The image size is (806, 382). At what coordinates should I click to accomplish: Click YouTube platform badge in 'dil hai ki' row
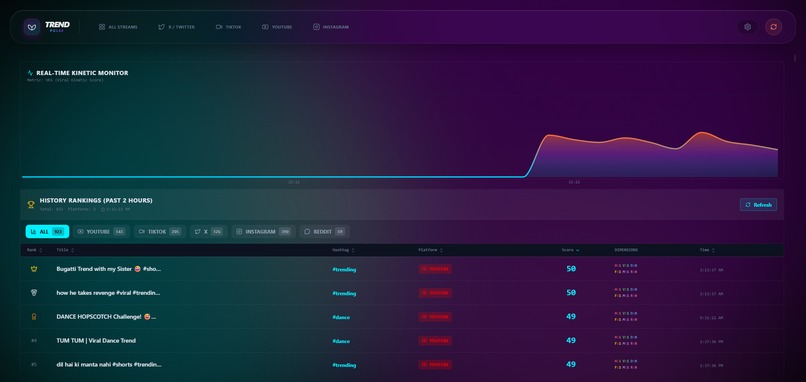pos(435,364)
